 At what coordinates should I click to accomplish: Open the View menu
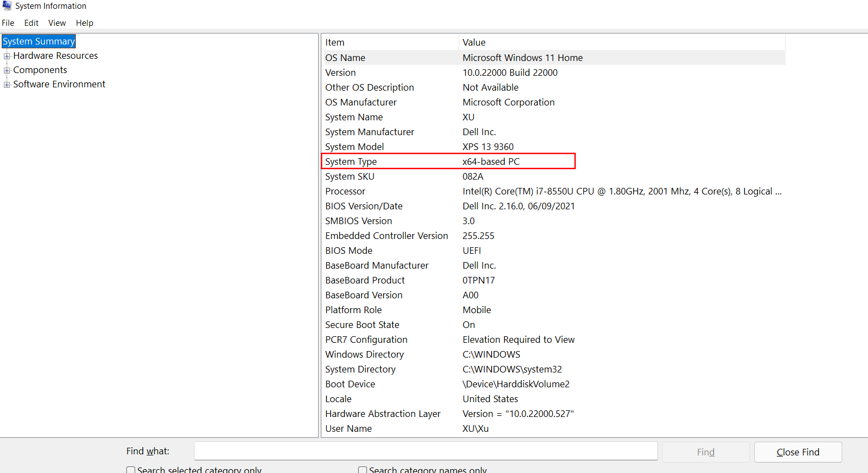[57, 23]
